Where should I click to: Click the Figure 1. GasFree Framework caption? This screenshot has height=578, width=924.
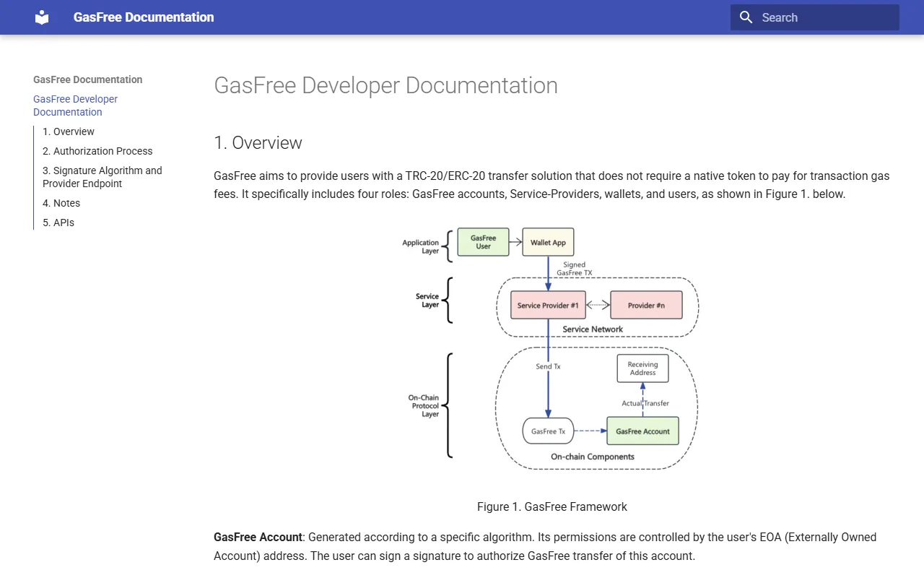click(x=552, y=507)
